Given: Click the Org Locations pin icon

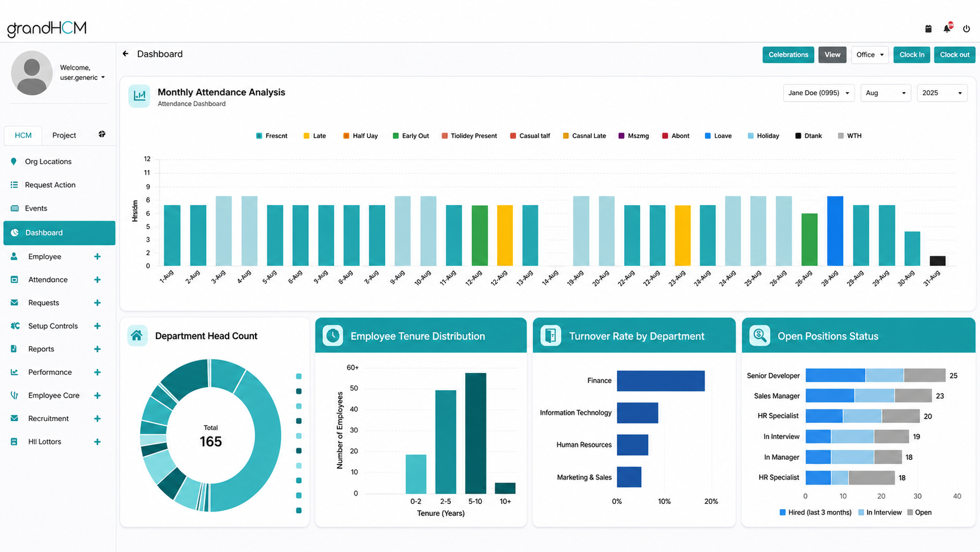Looking at the screenshot, I should [x=13, y=161].
